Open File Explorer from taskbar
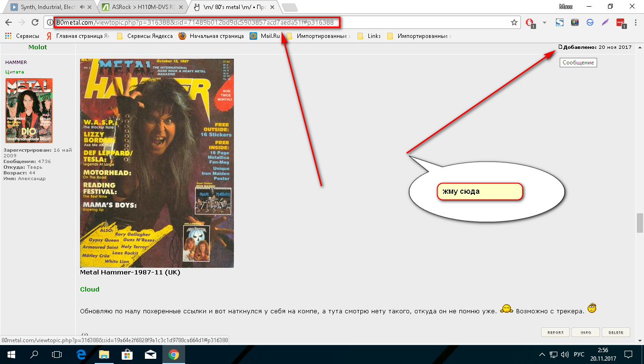This screenshot has height=364, width=644. 104,354
